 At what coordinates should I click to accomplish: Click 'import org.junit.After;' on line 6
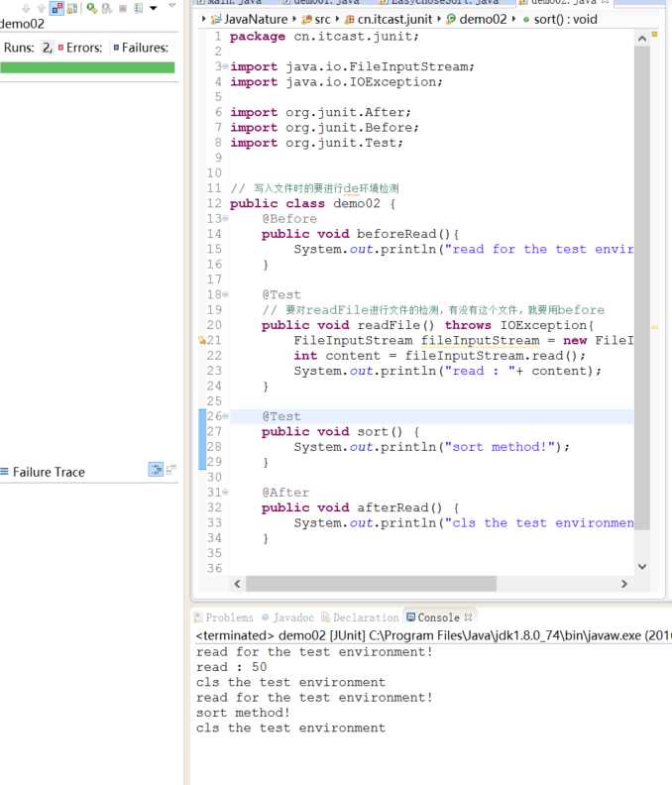coord(320,113)
